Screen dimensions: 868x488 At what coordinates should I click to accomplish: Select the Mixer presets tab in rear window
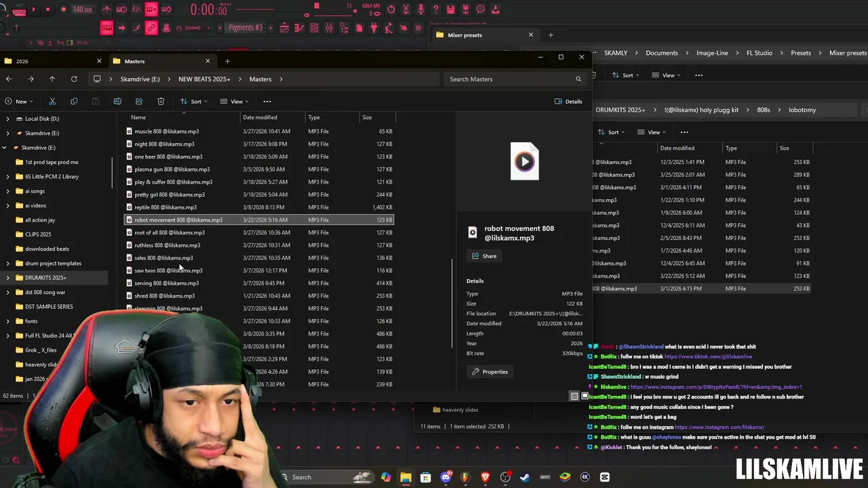coord(485,35)
